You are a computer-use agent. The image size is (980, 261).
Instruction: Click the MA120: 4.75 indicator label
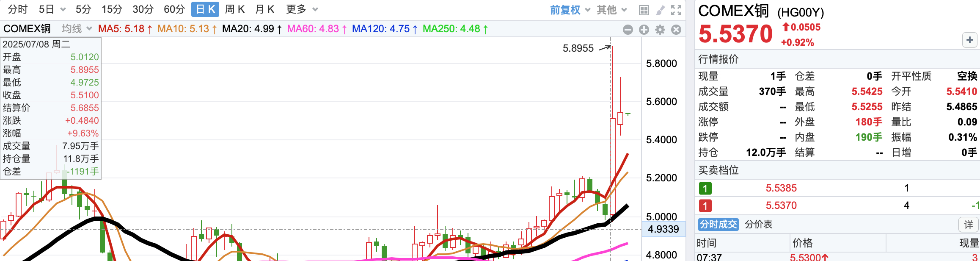click(x=385, y=29)
